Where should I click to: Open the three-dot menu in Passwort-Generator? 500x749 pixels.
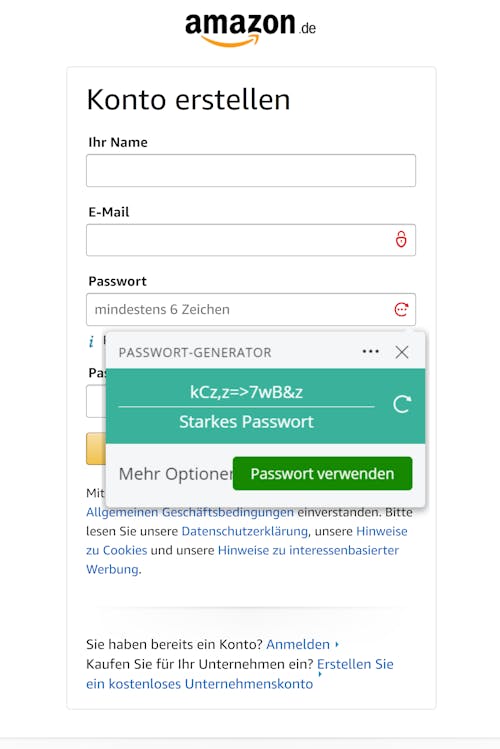coord(371,352)
